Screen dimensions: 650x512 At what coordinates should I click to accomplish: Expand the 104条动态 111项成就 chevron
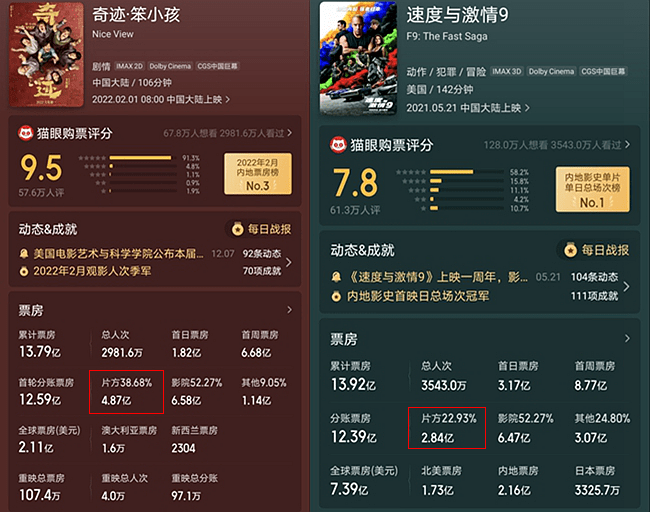626,286
